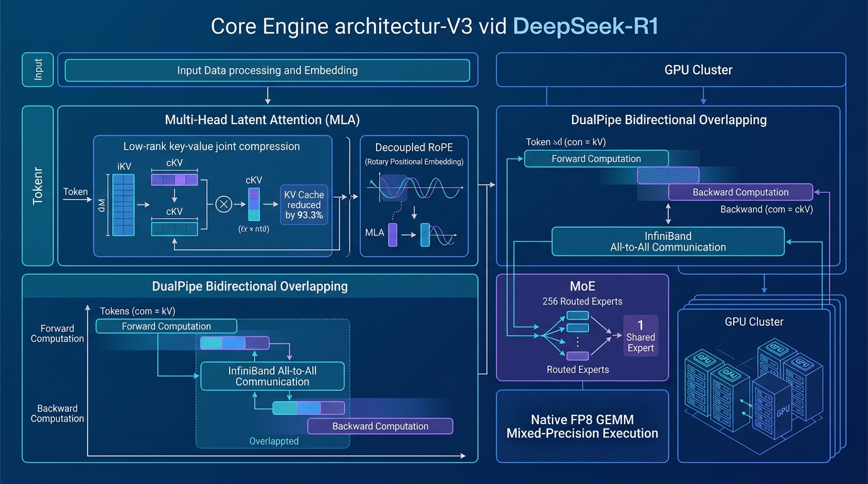Select the "Multi-Head Latent Attention (MLA)" heading
Viewport: 868px width, 484px height.
coord(262,120)
